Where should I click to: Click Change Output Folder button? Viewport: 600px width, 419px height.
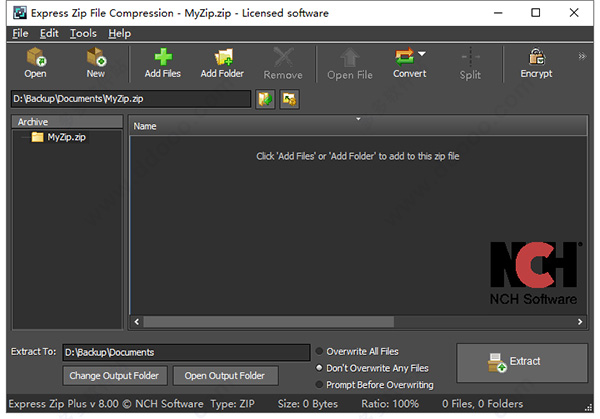[x=115, y=375]
